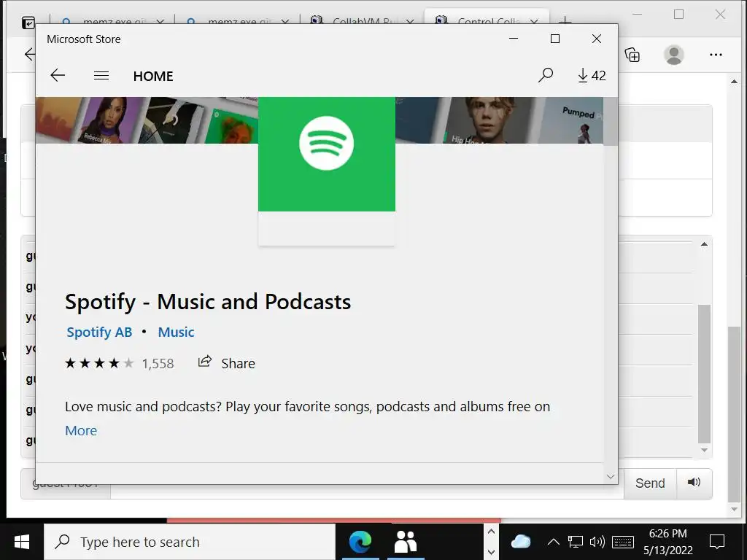Open the Windows Start menu
747x560 pixels.
point(21,542)
